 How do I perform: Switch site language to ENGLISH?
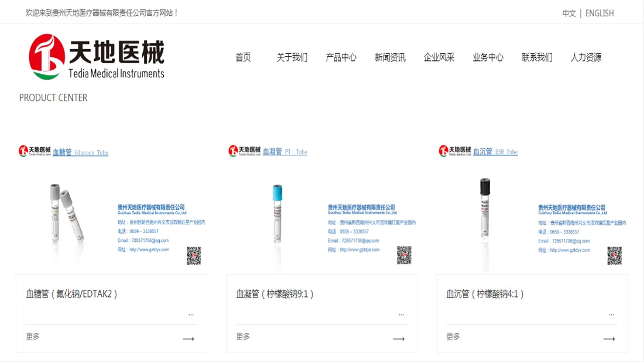point(598,13)
